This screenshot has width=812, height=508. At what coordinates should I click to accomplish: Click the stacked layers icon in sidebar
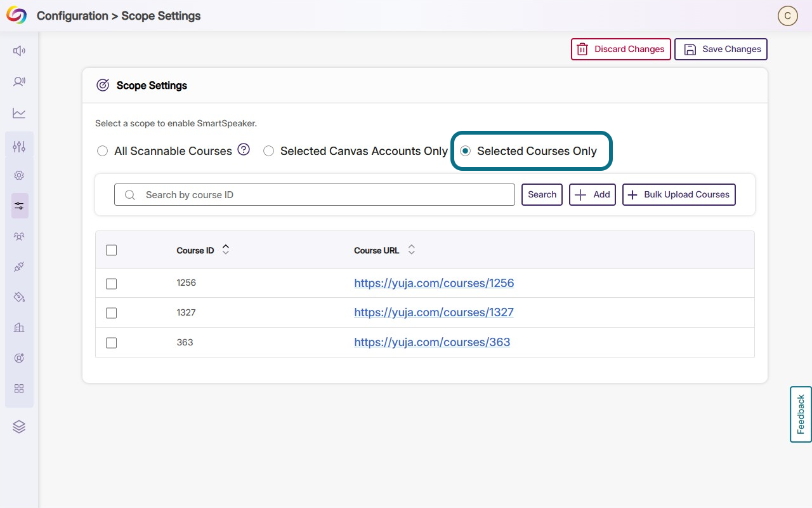[19, 427]
